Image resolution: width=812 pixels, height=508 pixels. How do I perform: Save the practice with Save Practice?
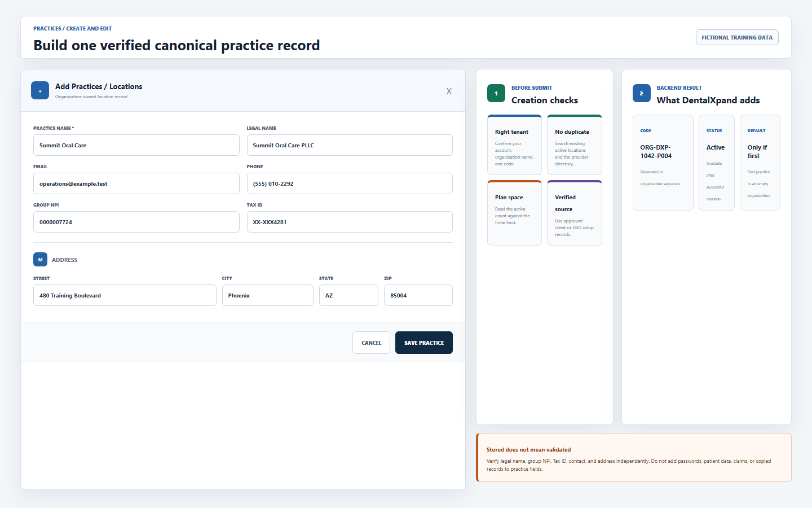[x=424, y=343]
